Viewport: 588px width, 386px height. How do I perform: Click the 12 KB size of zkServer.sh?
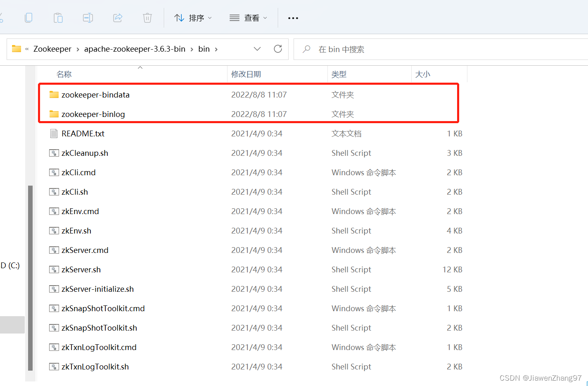pos(452,269)
